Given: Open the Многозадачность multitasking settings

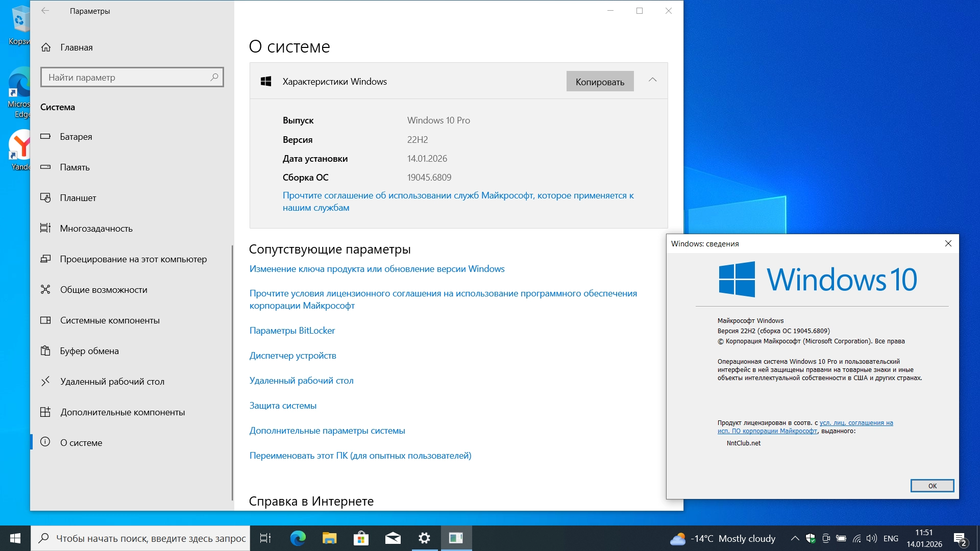Looking at the screenshot, I should tap(96, 229).
